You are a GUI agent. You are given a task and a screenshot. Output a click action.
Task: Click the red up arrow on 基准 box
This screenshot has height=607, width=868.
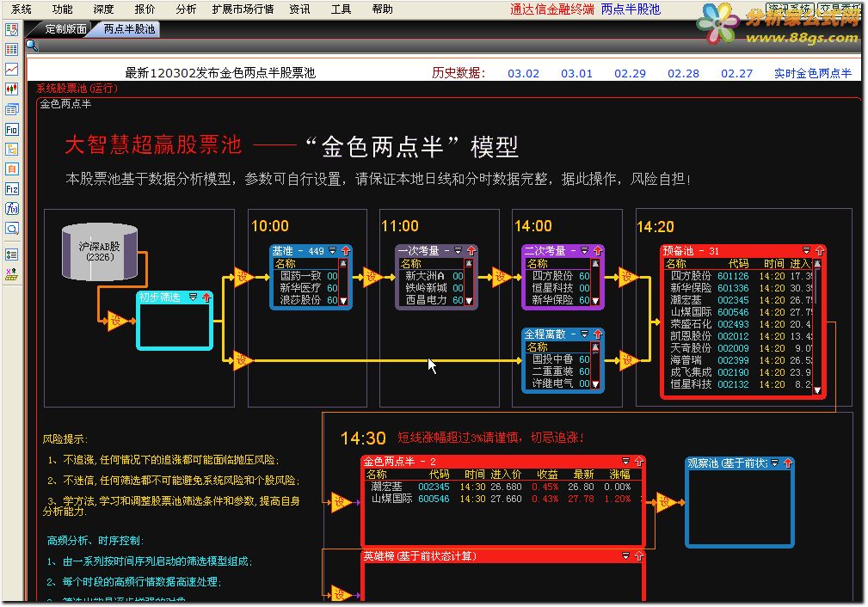pyautogui.click(x=346, y=251)
